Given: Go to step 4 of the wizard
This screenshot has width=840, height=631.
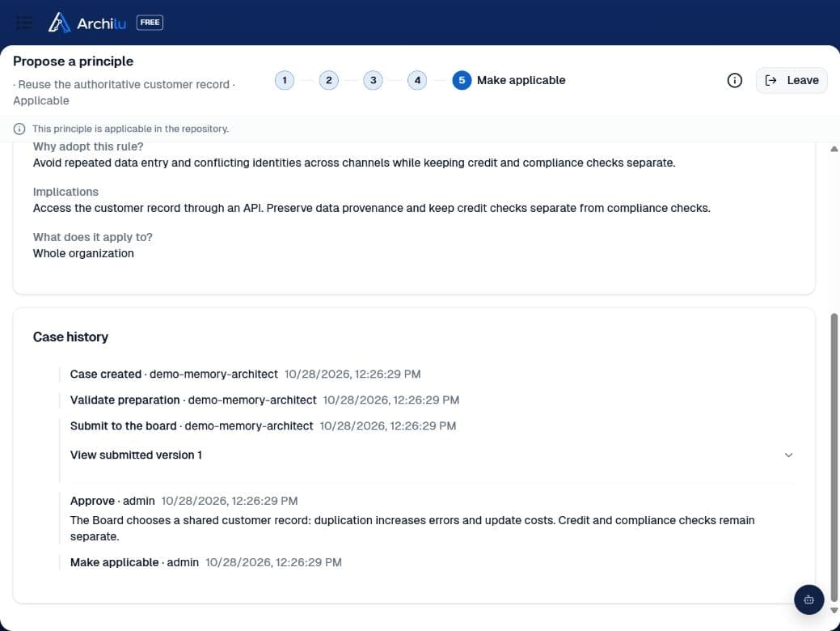Looking at the screenshot, I should pyautogui.click(x=417, y=80).
